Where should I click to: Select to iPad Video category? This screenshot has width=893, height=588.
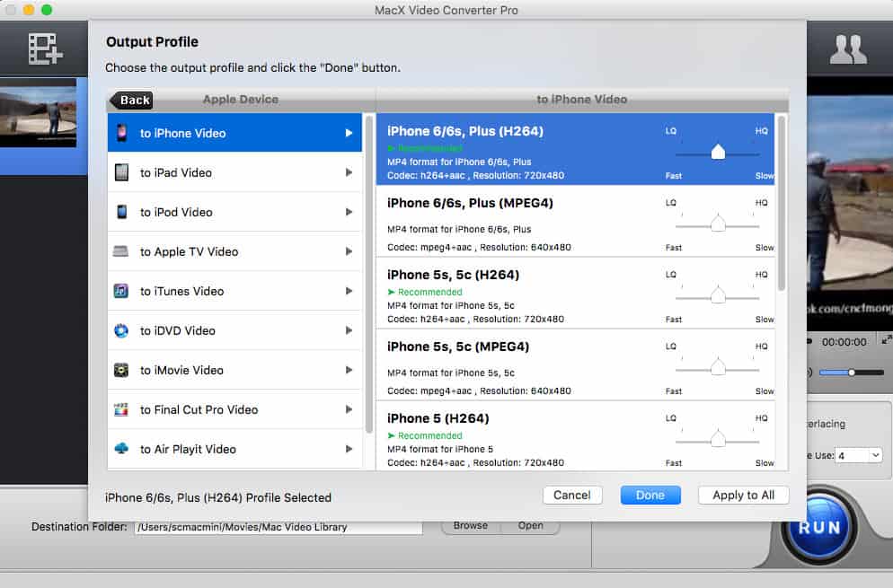234,172
